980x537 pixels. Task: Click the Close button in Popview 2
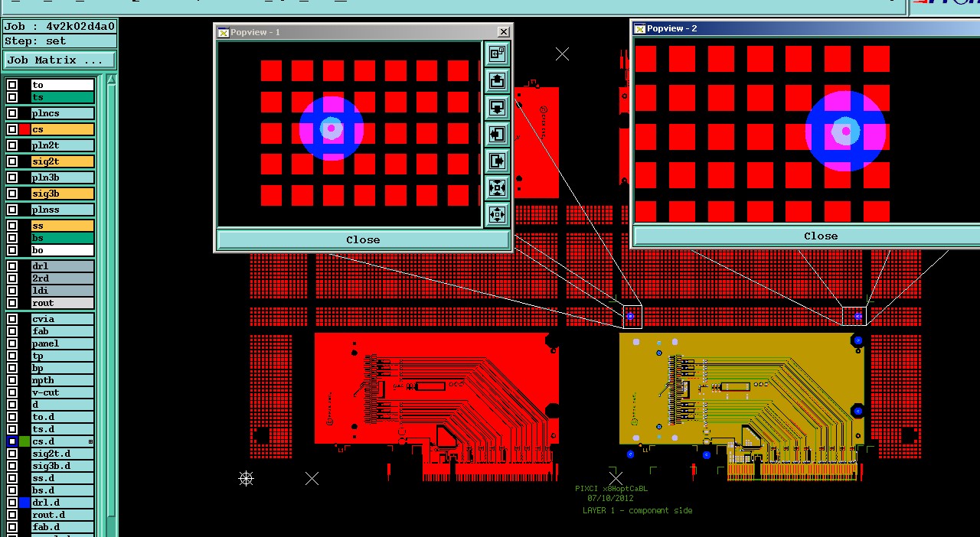tap(821, 236)
